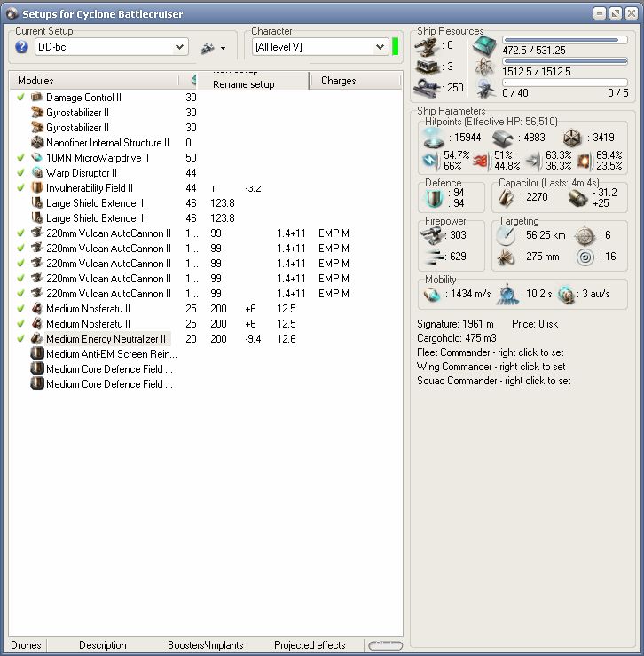Screen dimensions: 644x656
Task: Click the CPU usage bar 472.5 / 531.25
Action: (x=565, y=40)
